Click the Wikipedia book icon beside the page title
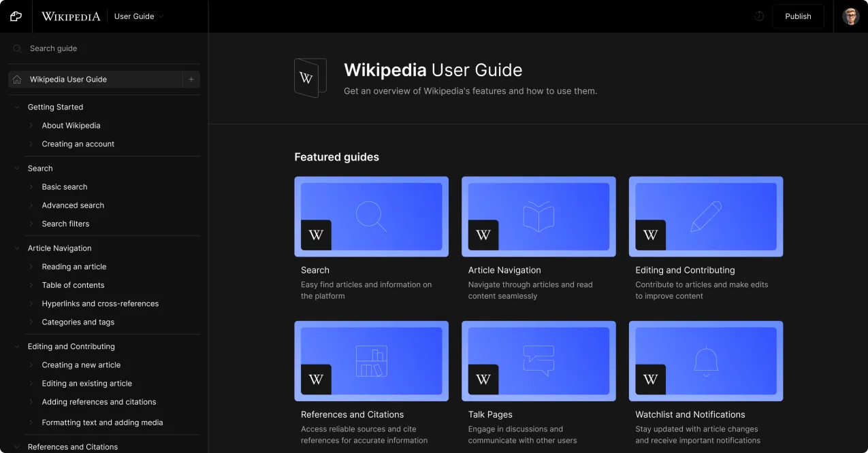This screenshot has height=453, width=868. click(x=310, y=78)
